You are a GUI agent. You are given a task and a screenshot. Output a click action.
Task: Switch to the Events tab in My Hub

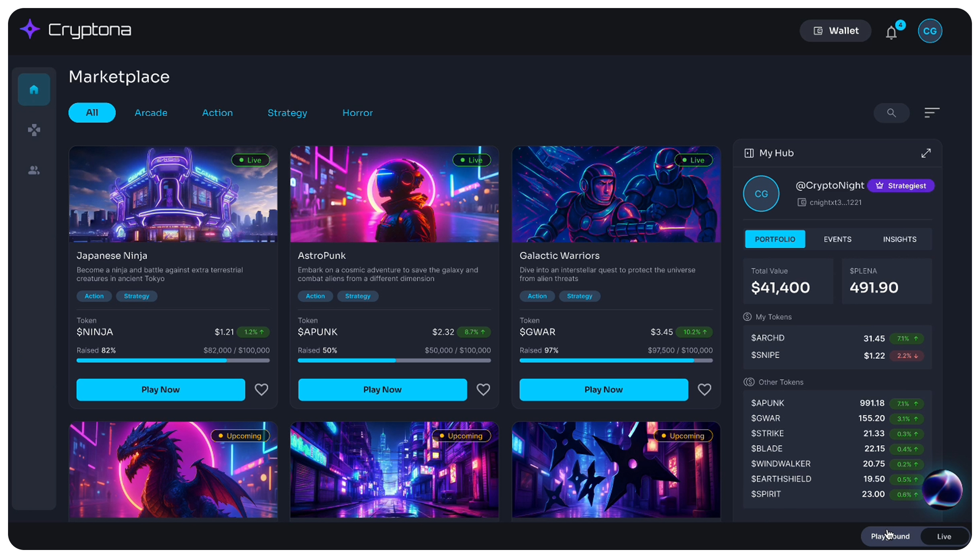coord(837,239)
